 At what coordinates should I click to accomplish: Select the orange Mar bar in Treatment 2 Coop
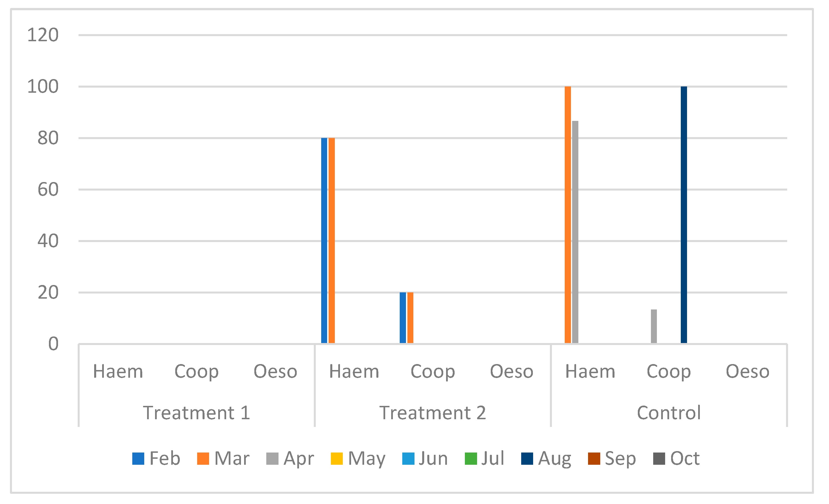point(410,318)
